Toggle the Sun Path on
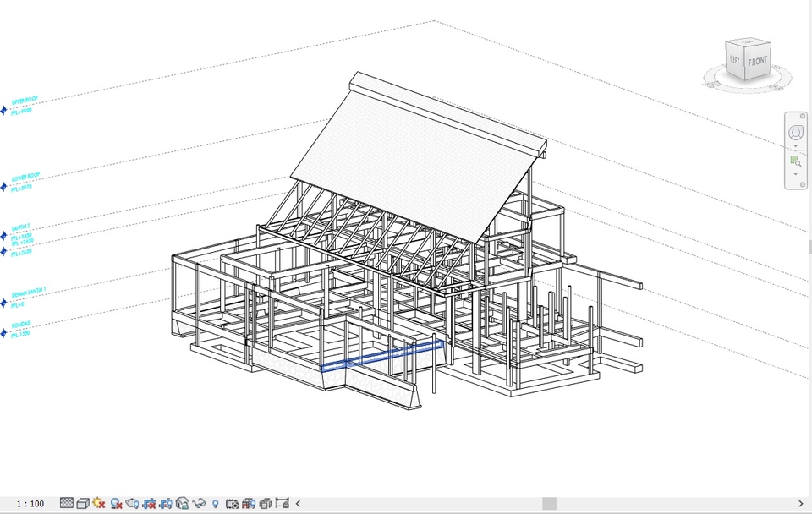The height and width of the screenshot is (514, 812). pos(97,504)
